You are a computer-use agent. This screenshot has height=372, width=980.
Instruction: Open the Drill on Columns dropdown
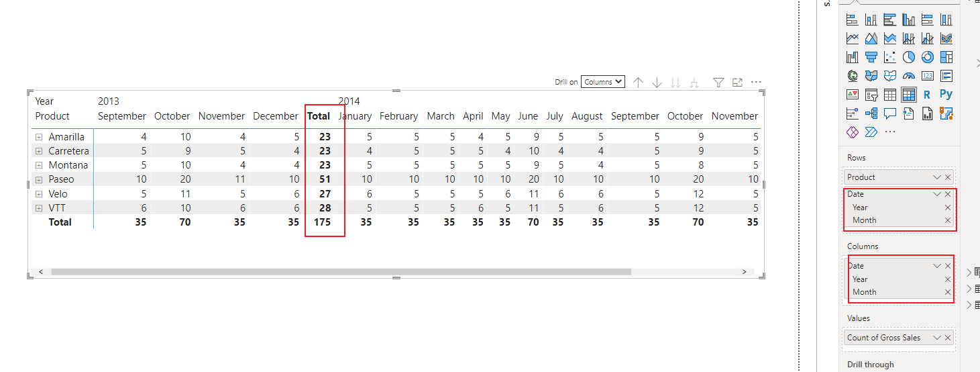tap(603, 82)
